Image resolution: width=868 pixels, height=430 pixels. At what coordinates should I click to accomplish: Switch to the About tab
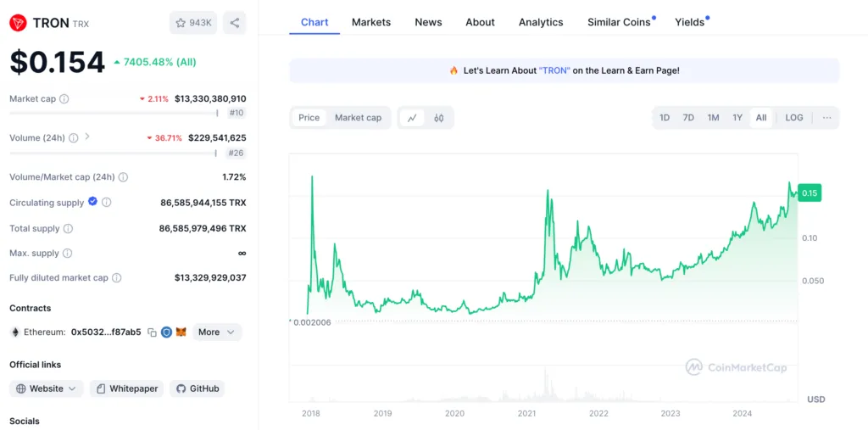(x=480, y=22)
